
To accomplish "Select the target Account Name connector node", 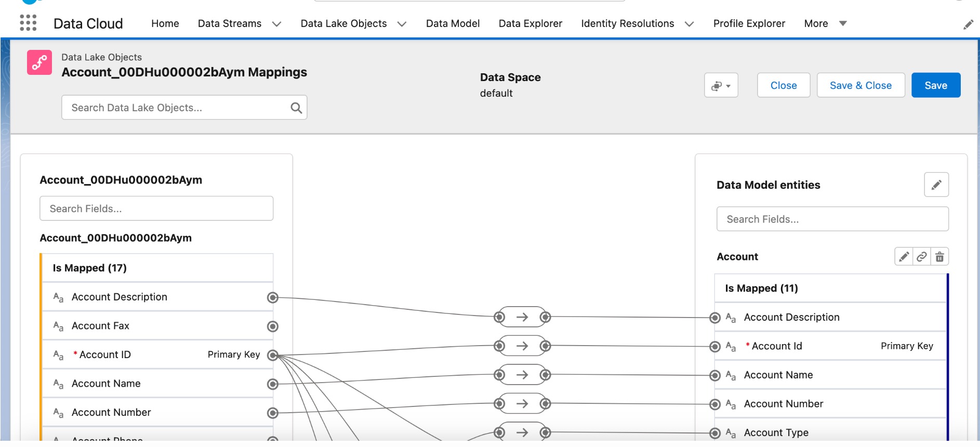I will (715, 375).
